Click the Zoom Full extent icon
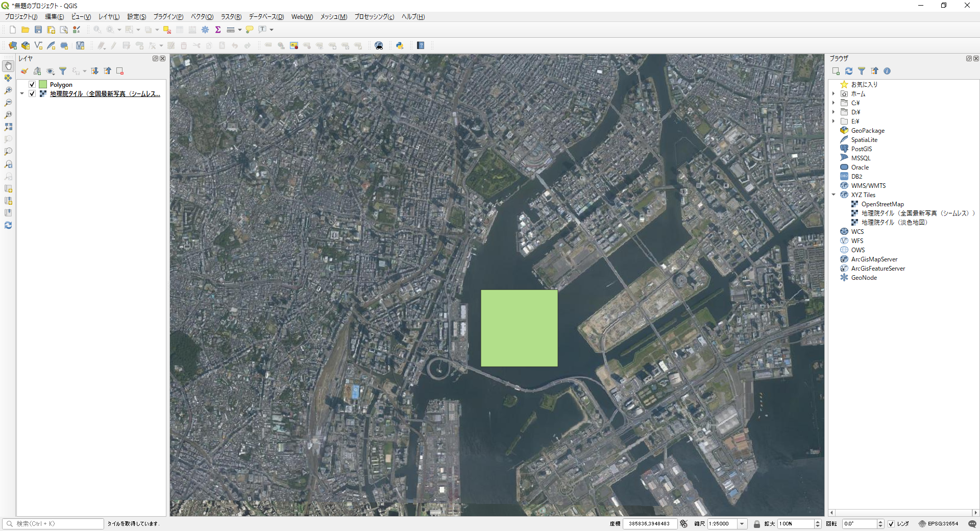Viewport: 980px width, 531px height. click(8, 127)
